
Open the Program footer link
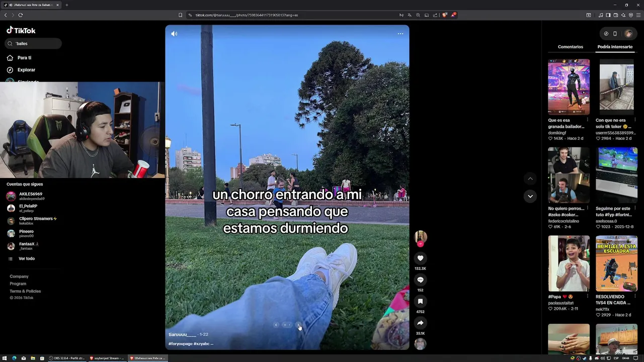[x=18, y=284]
